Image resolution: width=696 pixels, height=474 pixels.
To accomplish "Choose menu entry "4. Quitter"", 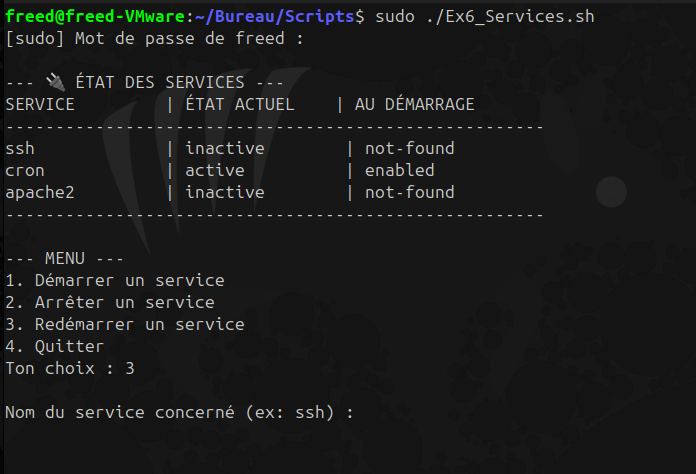I will click(54, 346).
